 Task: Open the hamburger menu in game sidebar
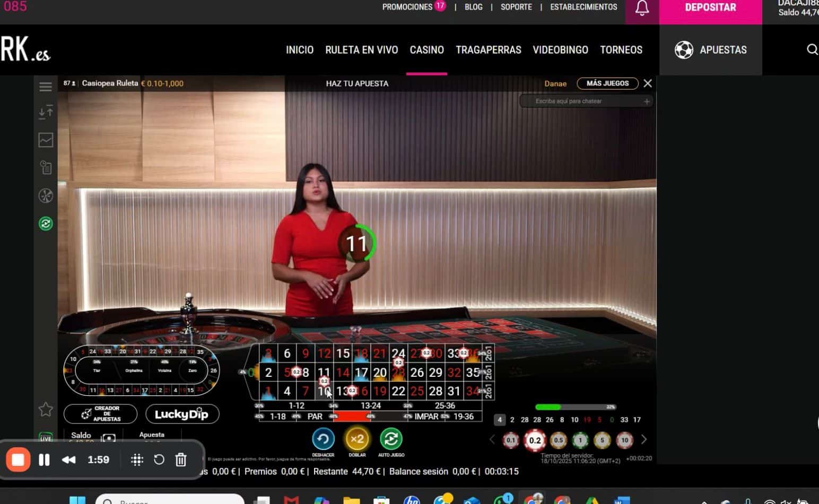point(46,86)
